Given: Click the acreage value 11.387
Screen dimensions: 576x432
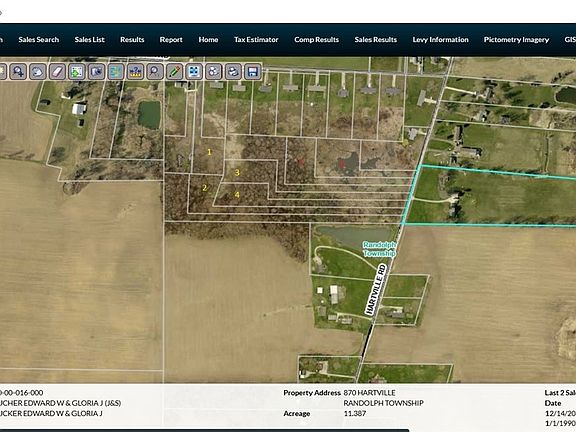Looking at the screenshot, I should tap(355, 413).
